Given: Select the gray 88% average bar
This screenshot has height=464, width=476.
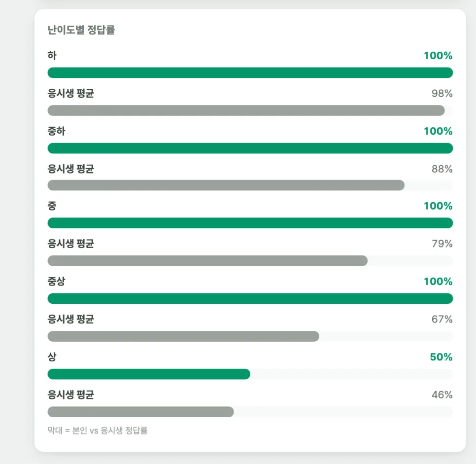Looking at the screenshot, I should [226, 185].
